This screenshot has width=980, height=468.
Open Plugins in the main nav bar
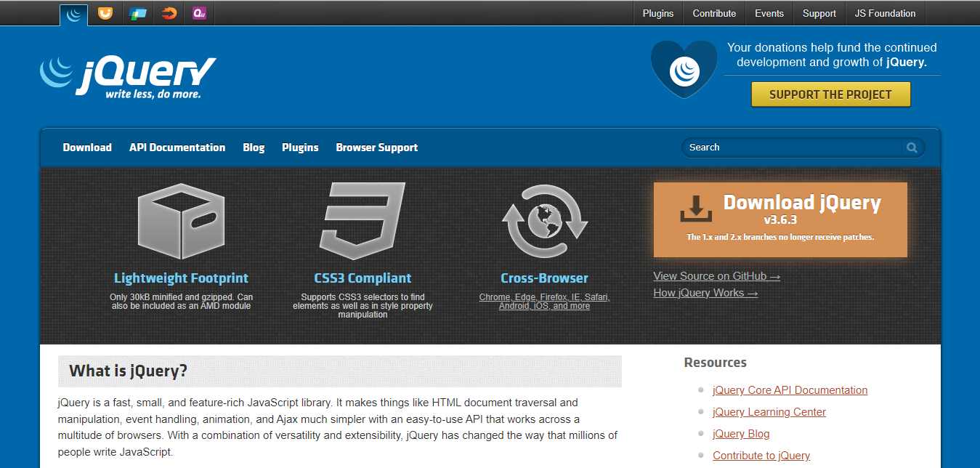pos(301,148)
